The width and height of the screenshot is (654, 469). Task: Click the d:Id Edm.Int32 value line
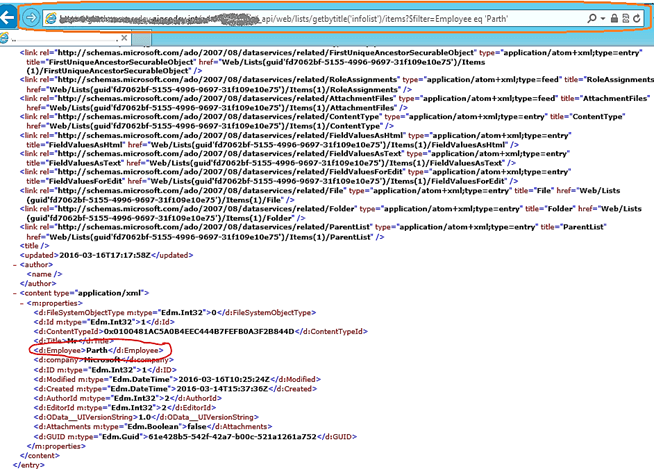104,322
